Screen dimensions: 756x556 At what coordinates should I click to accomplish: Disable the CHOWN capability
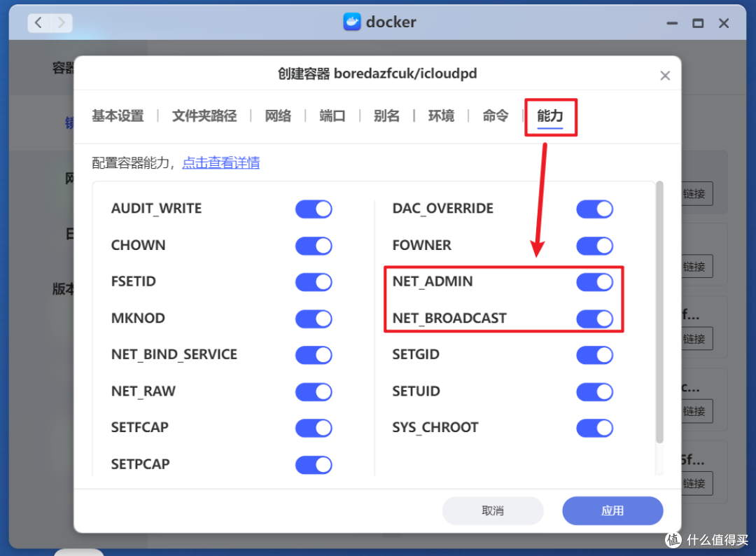[x=314, y=246]
